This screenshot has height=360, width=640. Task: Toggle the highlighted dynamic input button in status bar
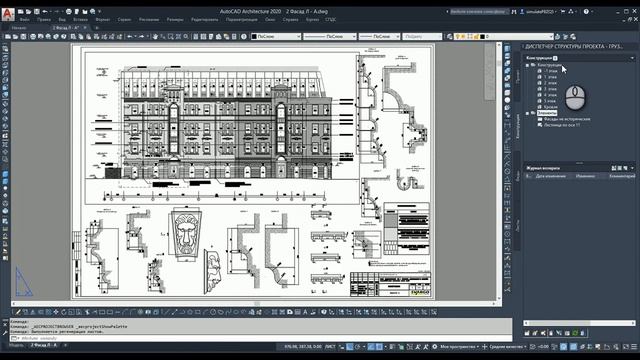[371, 347]
